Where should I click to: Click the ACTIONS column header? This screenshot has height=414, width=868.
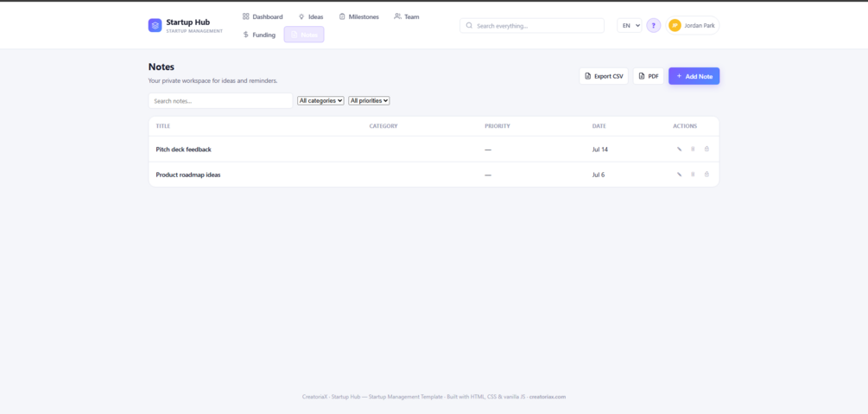point(685,126)
